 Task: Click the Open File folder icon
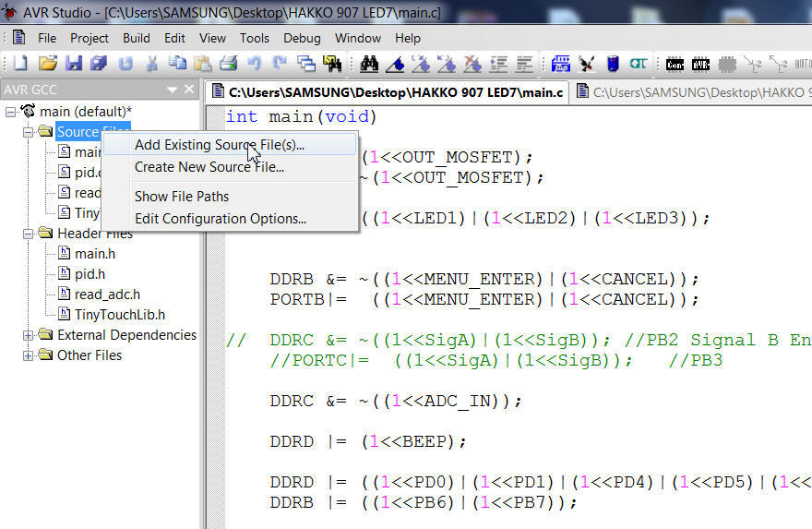click(x=47, y=64)
